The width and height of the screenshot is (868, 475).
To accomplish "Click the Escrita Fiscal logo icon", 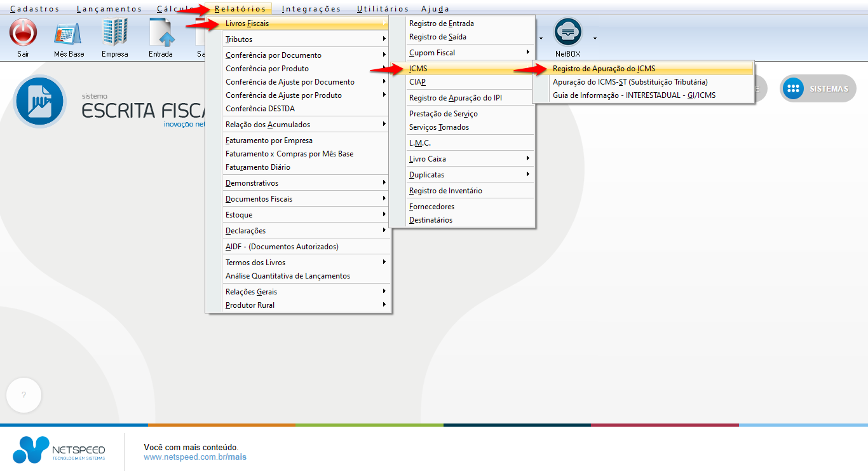I will coord(40,102).
